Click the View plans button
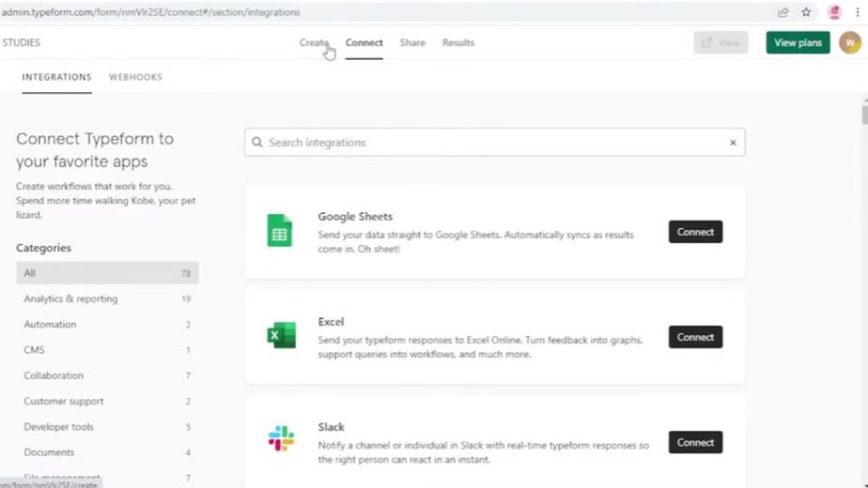Viewport: 868px width, 488px height. click(798, 42)
